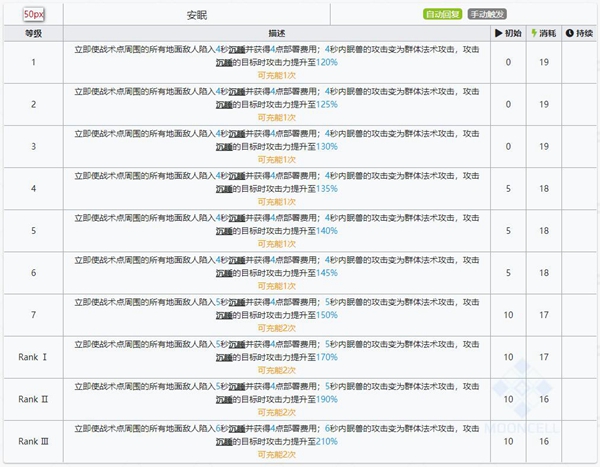Click the 等级 column header
This screenshot has height=467, width=600.
33,33
